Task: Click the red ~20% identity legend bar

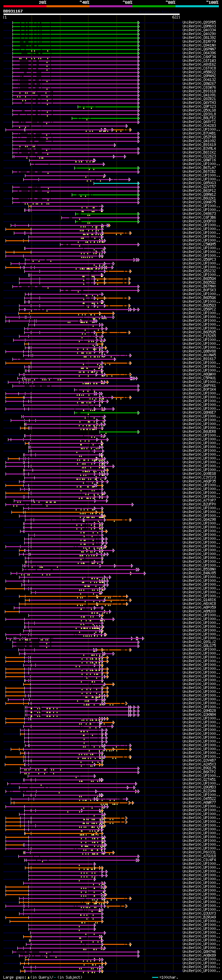Action: [25, 6]
